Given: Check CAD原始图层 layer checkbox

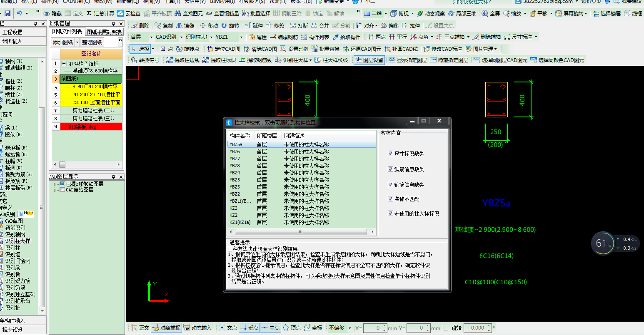Looking at the screenshot, I should click(x=62, y=190).
